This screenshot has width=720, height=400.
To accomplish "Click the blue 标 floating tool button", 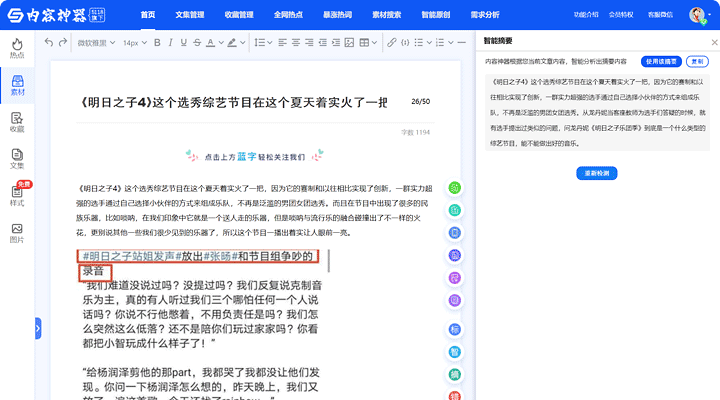I will [455, 329].
